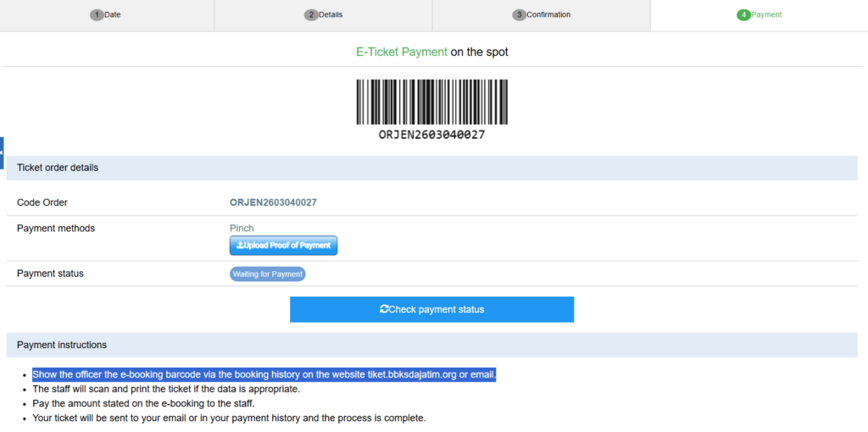
Task: Click the Payment instructions section header
Action: coord(62,345)
